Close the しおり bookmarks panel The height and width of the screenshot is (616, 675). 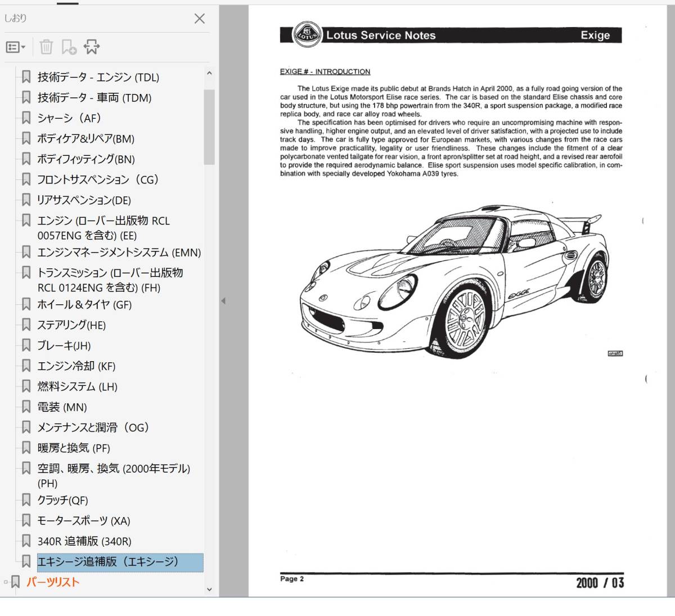(199, 19)
